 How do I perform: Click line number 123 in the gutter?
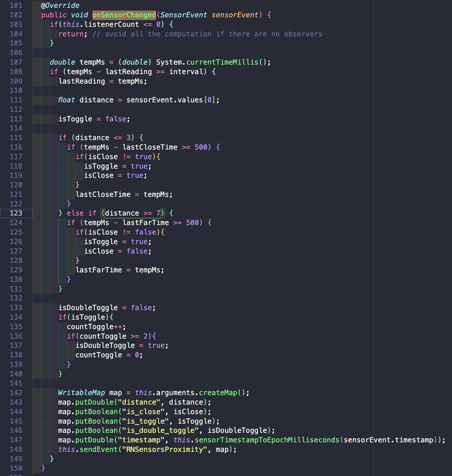click(x=16, y=213)
